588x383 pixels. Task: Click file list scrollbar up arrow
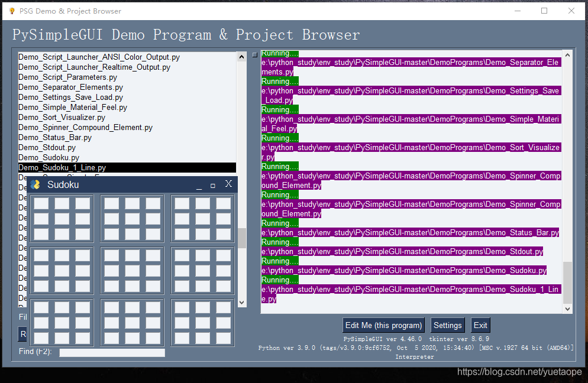pos(242,57)
